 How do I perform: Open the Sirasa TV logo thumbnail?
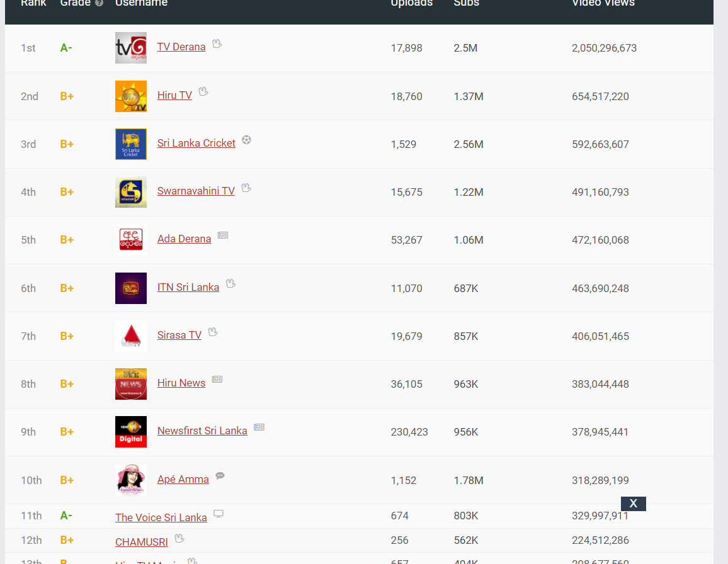[x=131, y=336]
